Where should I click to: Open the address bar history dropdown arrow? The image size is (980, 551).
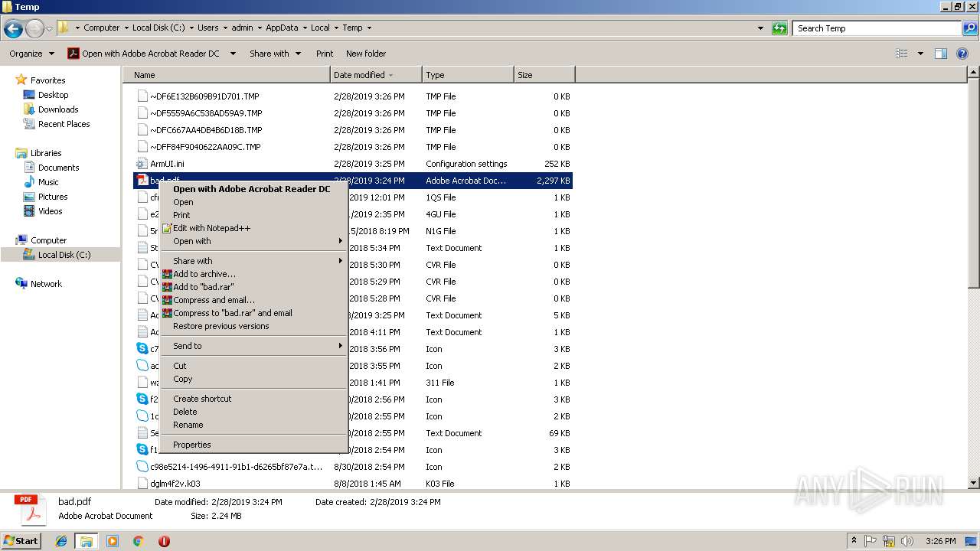click(760, 28)
